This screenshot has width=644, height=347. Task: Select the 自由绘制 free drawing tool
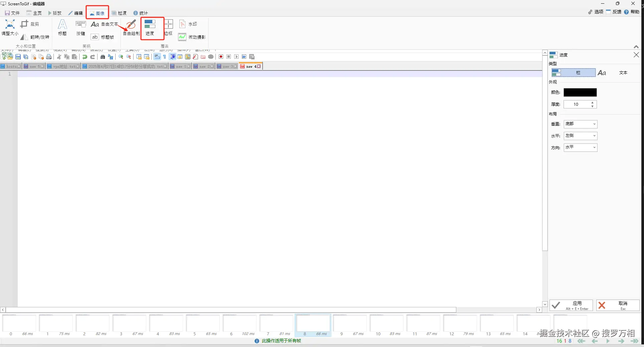tap(131, 28)
